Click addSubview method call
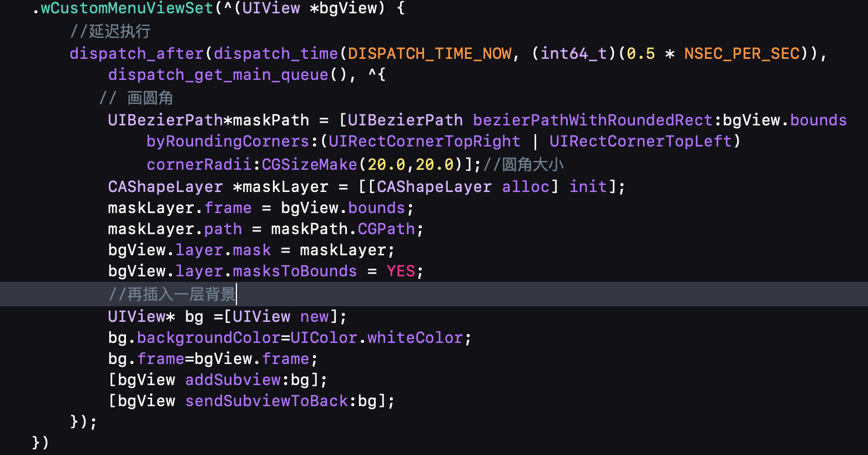The image size is (868, 455). (233, 380)
